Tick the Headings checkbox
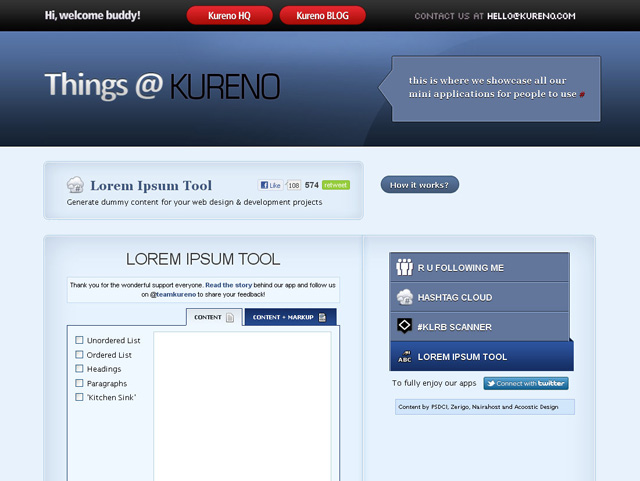Screen dimensions: 640x481 tap(79, 368)
